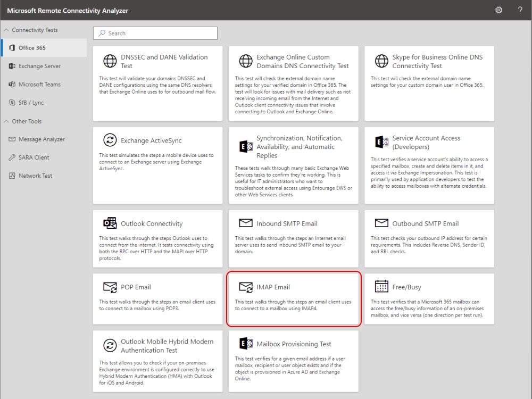Viewport: 532px width, 399px height.
Task: Open the Message Analyzer tool
Action: pos(44,139)
